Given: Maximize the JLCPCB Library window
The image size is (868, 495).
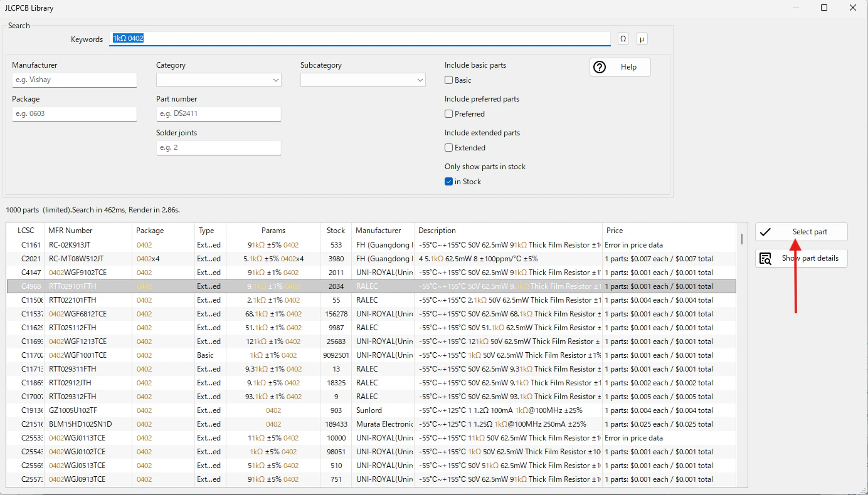Looking at the screenshot, I should click(x=824, y=8).
